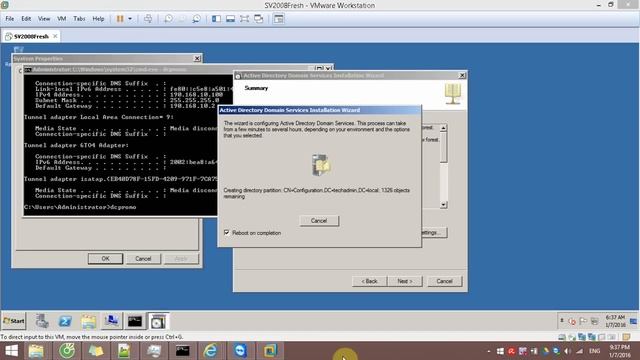Click the Google Drive tray icon
The height and width of the screenshot is (360, 640).
click(x=545, y=351)
